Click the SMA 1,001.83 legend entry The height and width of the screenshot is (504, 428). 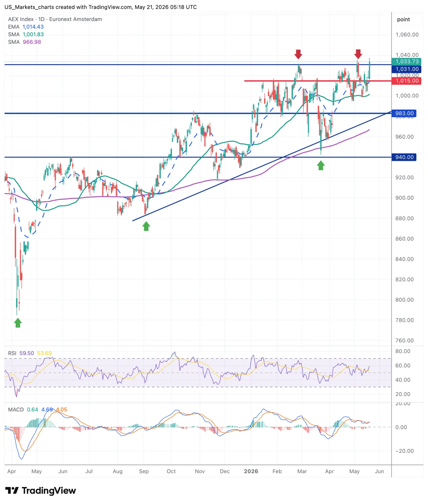[x=26, y=34]
